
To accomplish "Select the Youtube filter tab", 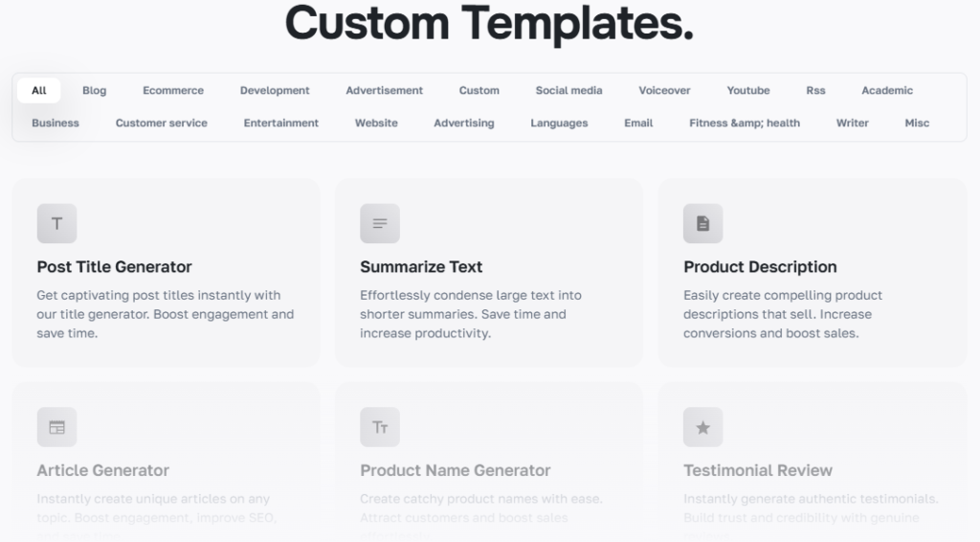I will pos(747,91).
